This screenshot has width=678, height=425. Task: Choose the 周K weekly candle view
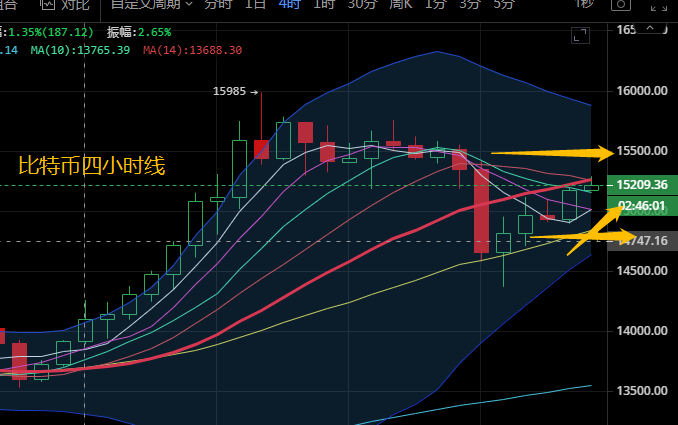(x=401, y=4)
